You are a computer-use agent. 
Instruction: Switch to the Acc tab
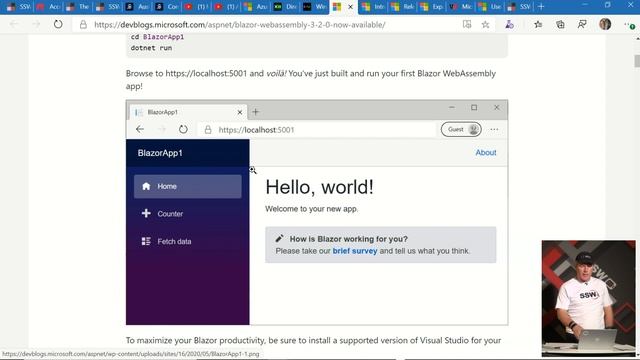(x=49, y=7)
